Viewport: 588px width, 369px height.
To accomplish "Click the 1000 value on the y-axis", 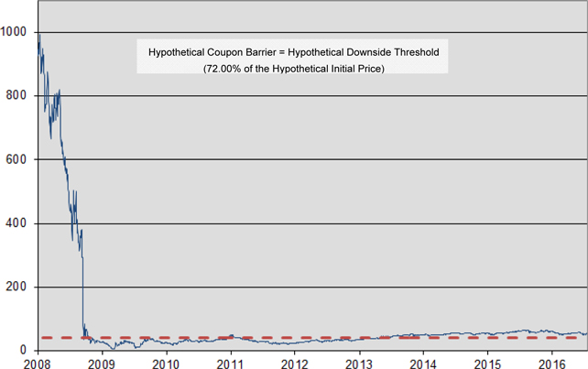I will click(15, 32).
